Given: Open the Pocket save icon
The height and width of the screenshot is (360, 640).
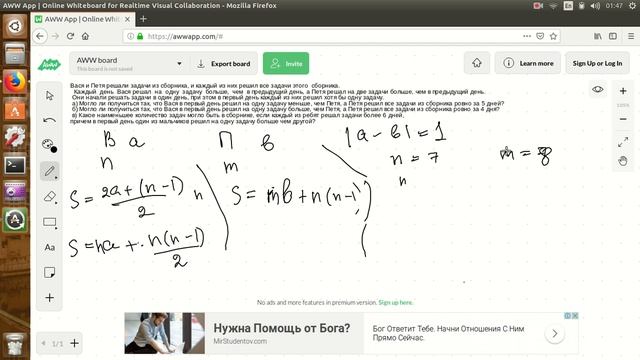Looking at the screenshot, I should click(x=540, y=36).
